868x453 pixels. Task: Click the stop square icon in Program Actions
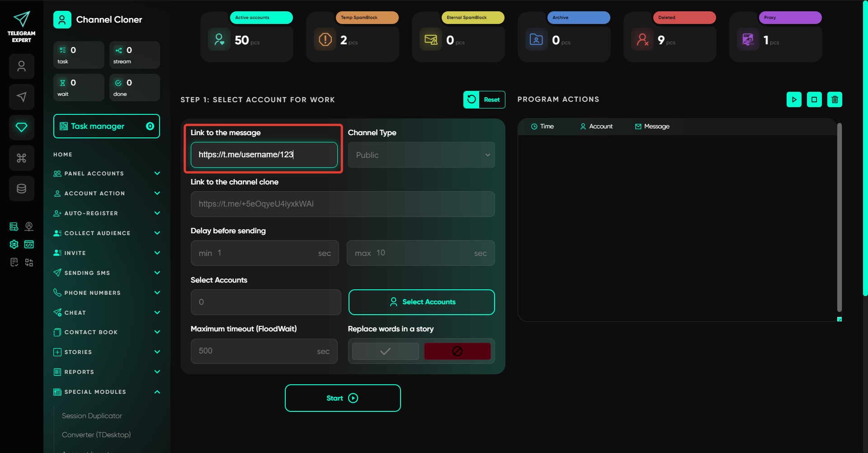click(814, 99)
